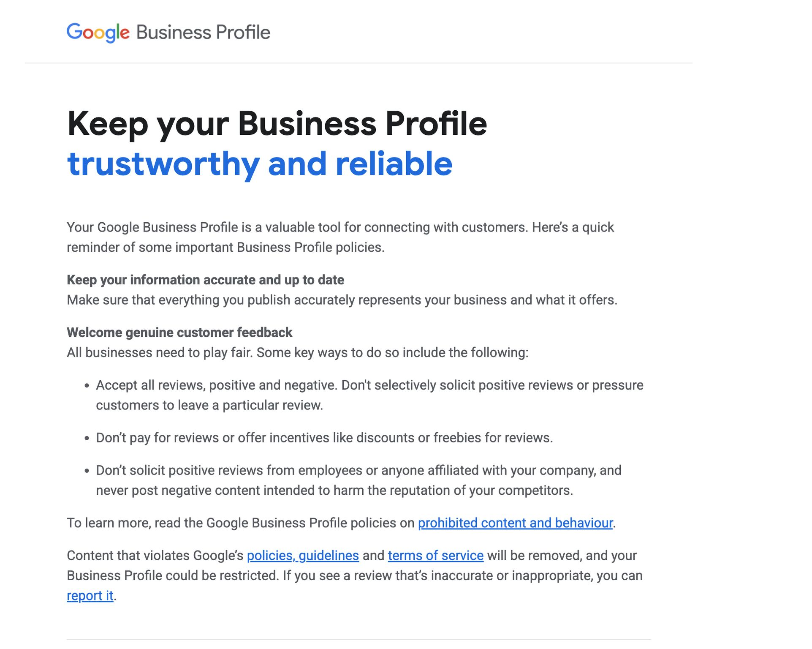The height and width of the screenshot is (649, 812).
Task: Click the text "Content that violates Google's"
Action: [155, 556]
